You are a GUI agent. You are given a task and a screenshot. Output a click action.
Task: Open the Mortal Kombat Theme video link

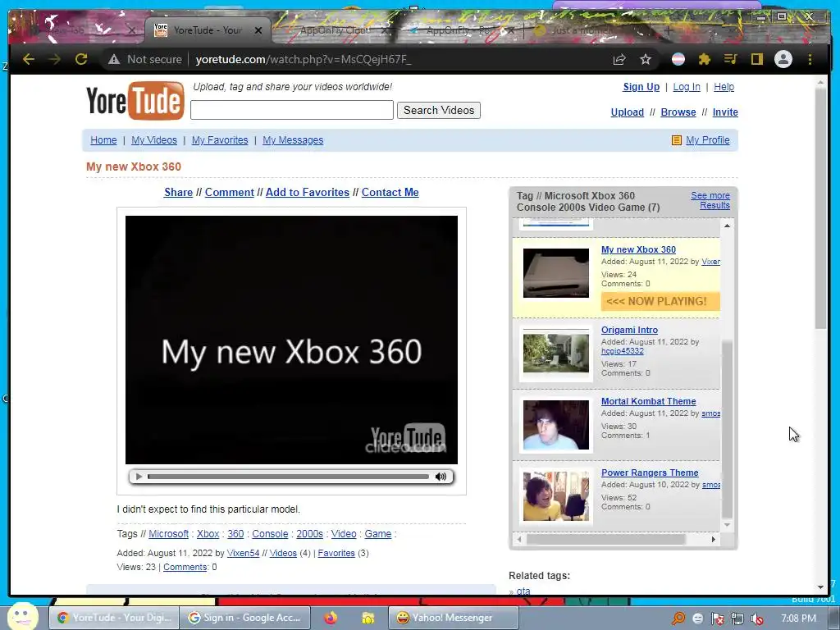[648, 401]
